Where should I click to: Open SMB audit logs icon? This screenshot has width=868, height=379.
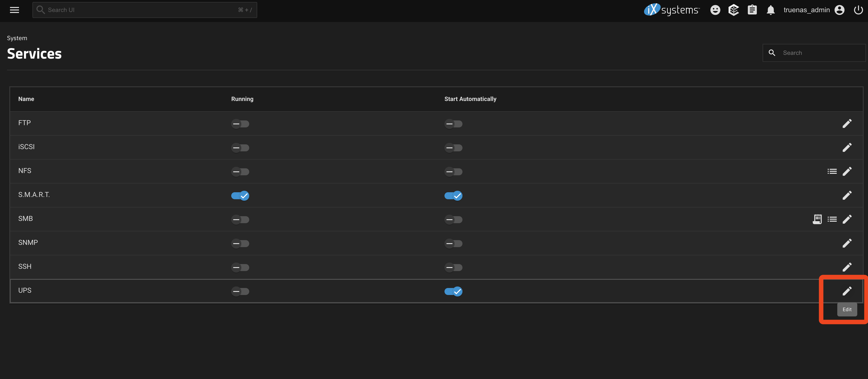coord(817,219)
